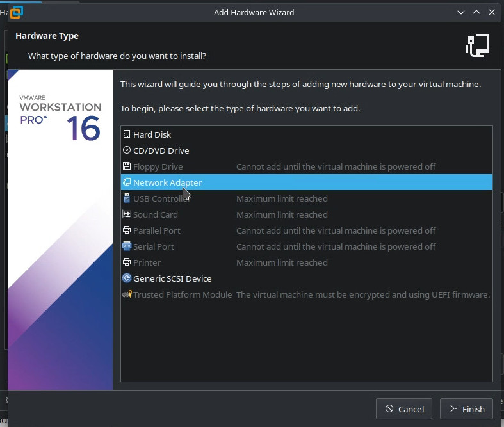
Task: Select the highlighted Network Adapter icon
Action: point(127,182)
